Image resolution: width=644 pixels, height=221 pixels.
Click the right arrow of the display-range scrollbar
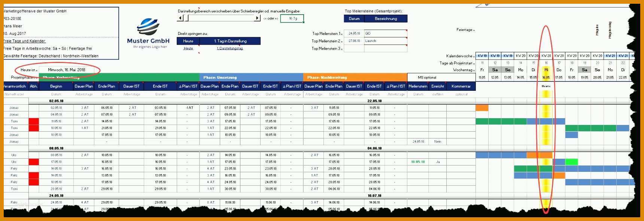point(257,18)
